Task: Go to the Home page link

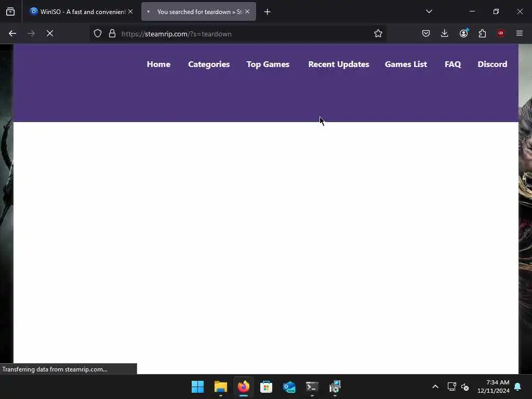Action: 158,64
